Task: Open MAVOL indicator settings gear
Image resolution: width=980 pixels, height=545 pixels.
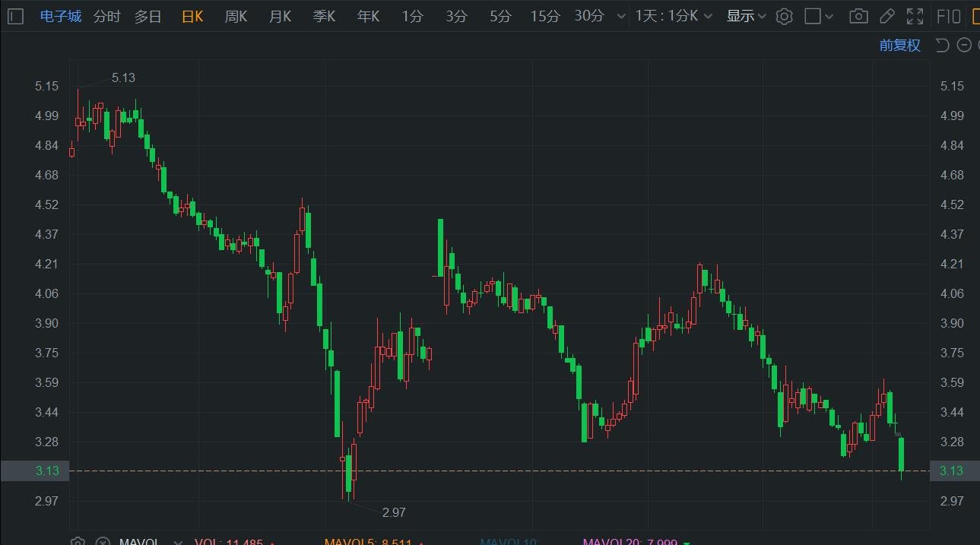Action: point(78,542)
